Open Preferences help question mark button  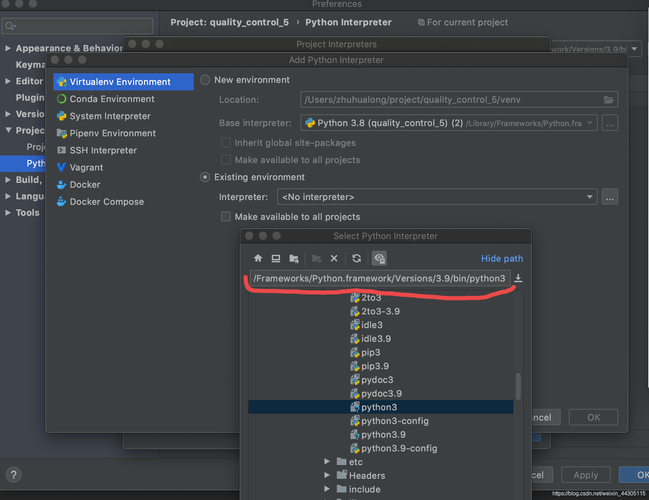[14, 475]
